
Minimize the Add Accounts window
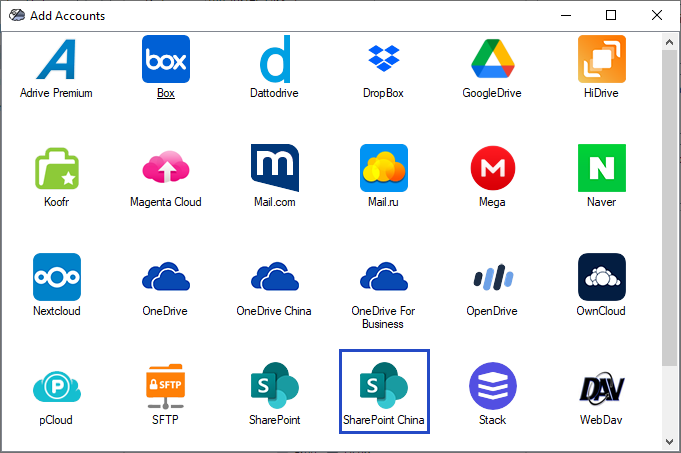[x=566, y=15]
